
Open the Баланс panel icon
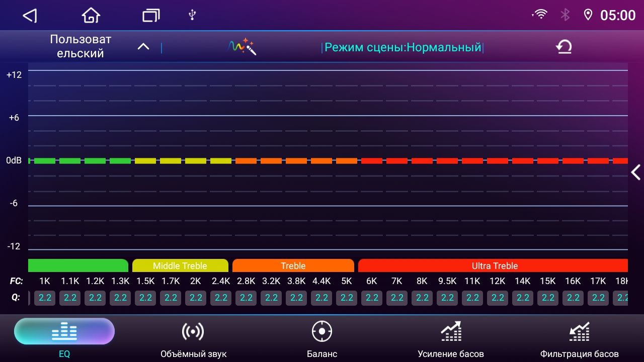[x=321, y=331]
